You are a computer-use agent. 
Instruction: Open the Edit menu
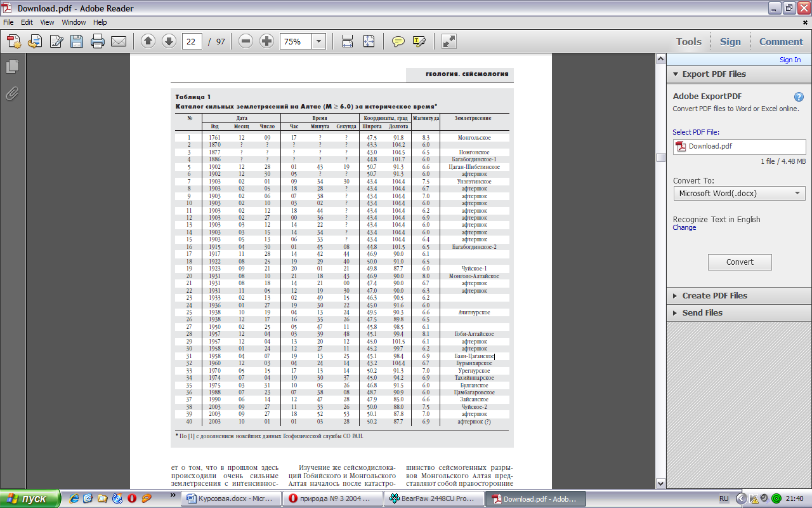[27, 22]
